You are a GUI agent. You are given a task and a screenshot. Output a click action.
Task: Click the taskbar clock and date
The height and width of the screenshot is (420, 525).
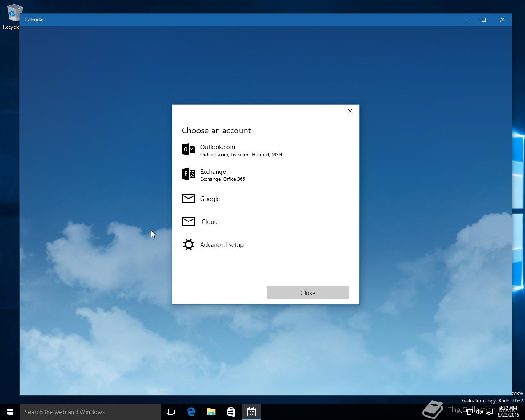(509, 412)
